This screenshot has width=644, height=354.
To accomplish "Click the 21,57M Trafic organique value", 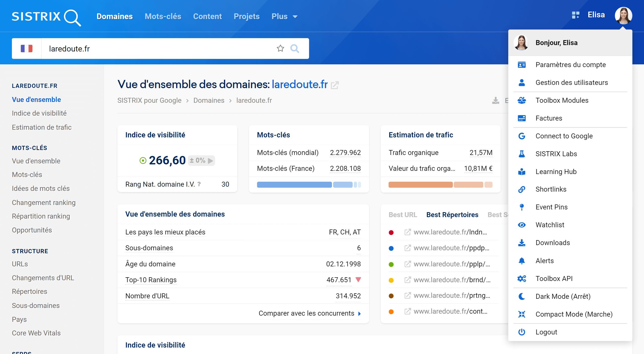I will [481, 152].
